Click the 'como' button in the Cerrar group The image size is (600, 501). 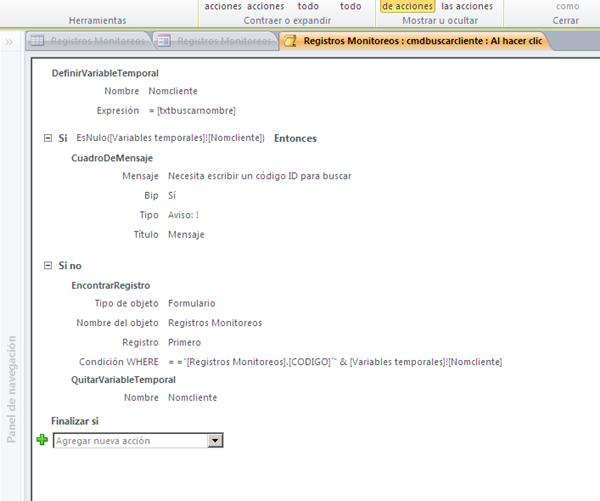(567, 6)
